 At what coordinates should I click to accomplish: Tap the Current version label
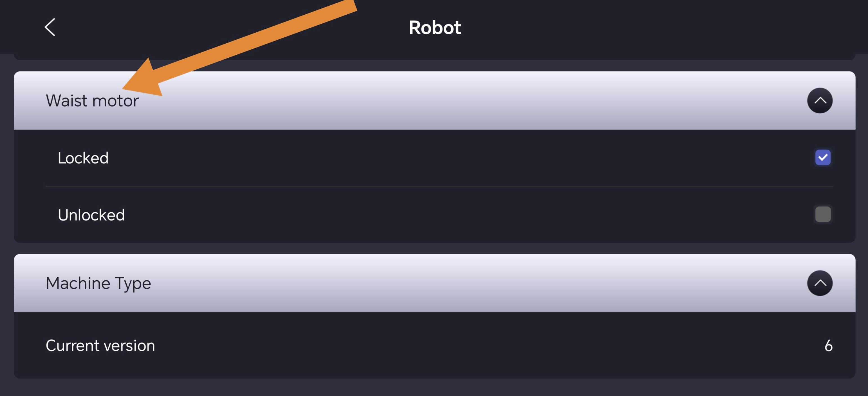(x=100, y=345)
